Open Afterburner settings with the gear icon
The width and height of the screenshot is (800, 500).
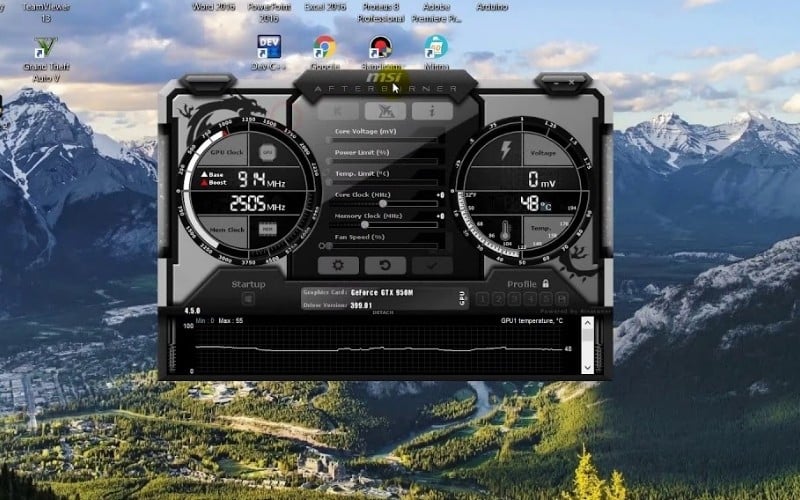coord(338,265)
